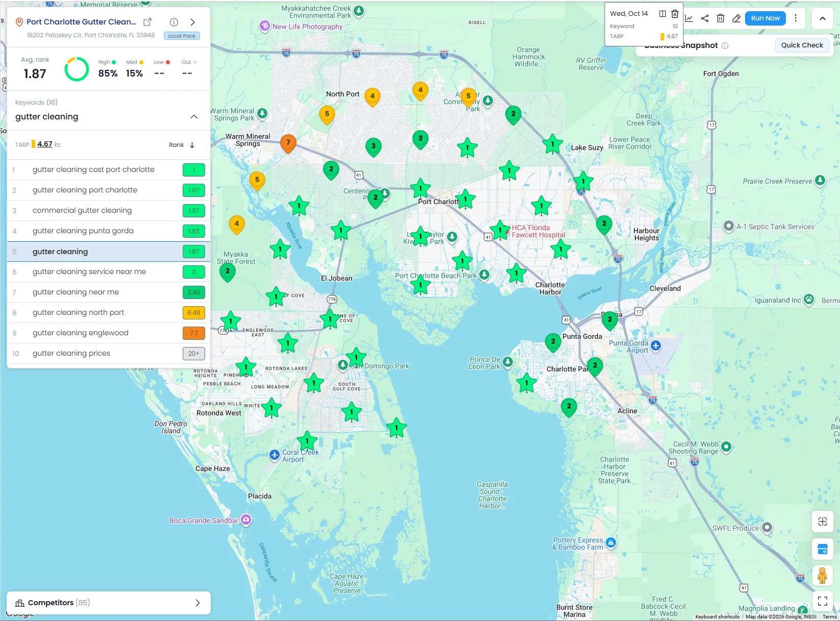The width and height of the screenshot is (840, 621).
Task: Click Punta Gorda Airport map marker
Action: coord(656,346)
